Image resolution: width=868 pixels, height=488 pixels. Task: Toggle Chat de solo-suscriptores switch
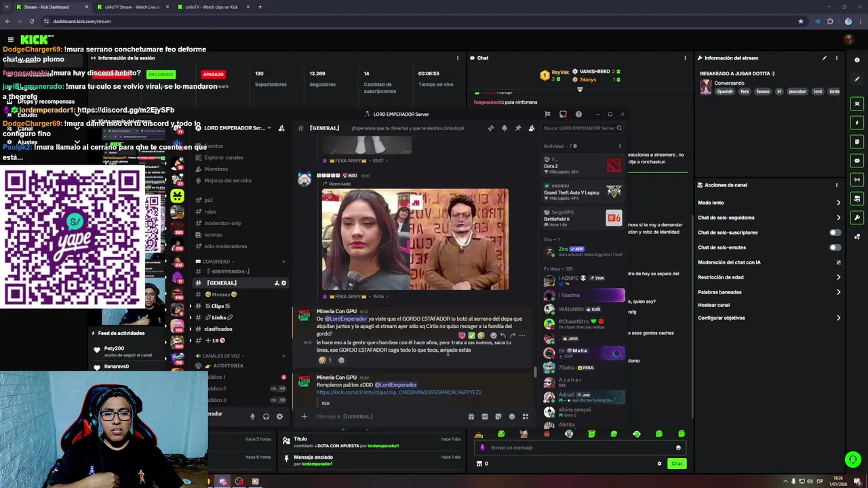pos(835,232)
